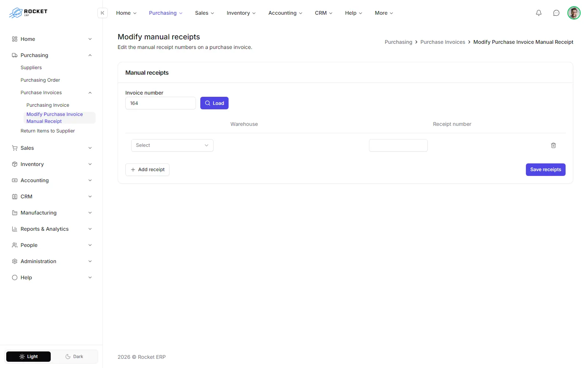Click the Administration gear icon
Image resolution: width=588 pixels, height=368 pixels.
point(15,261)
